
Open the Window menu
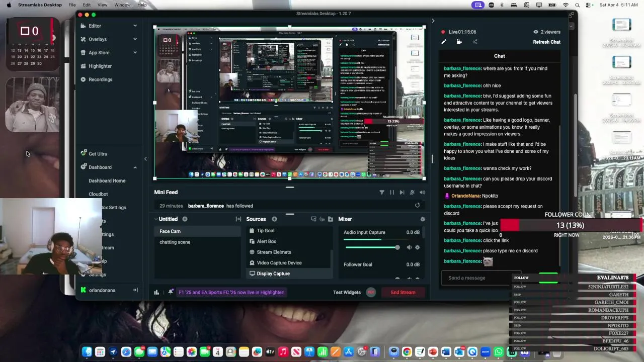(122, 5)
